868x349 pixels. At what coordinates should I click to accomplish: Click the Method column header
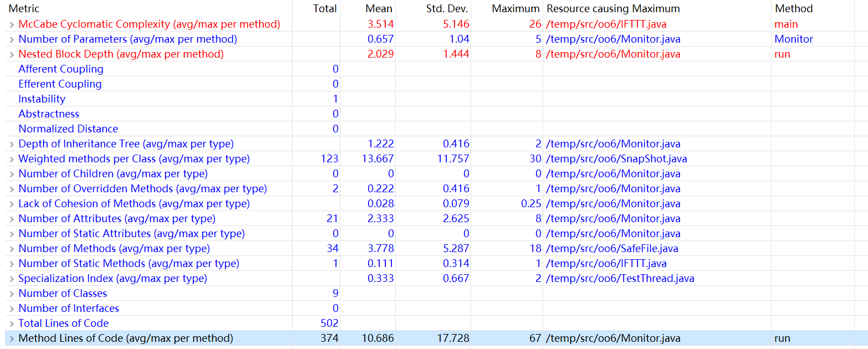click(794, 9)
